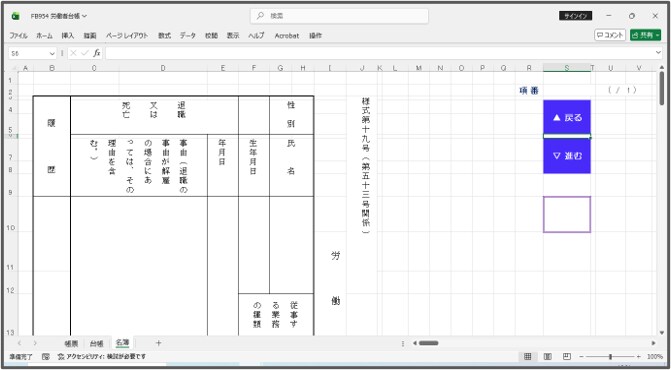Screen dimensions: 671x370
Task: Click horizontal scrollbar left arrow
Action: tap(414, 343)
